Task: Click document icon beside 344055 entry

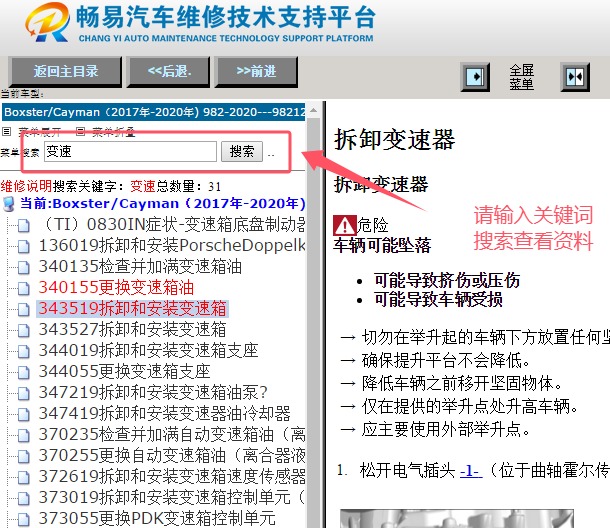Action: pyautogui.click(x=24, y=373)
